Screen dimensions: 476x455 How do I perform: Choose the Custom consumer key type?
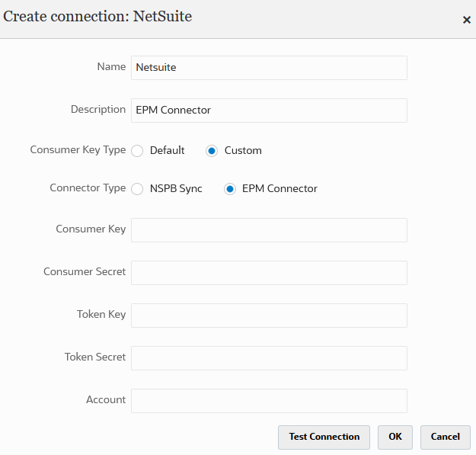pyautogui.click(x=212, y=151)
